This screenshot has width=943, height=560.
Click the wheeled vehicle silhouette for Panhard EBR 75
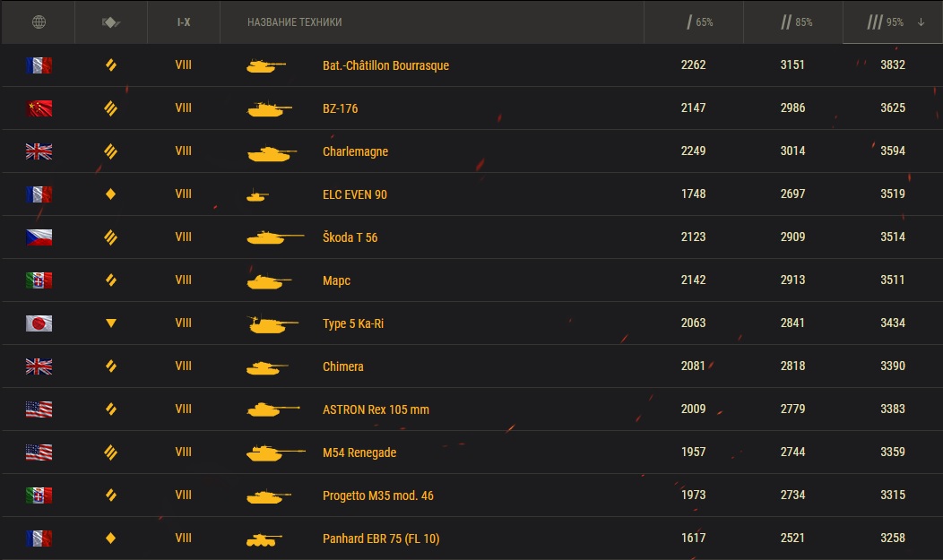pyautogui.click(x=264, y=539)
